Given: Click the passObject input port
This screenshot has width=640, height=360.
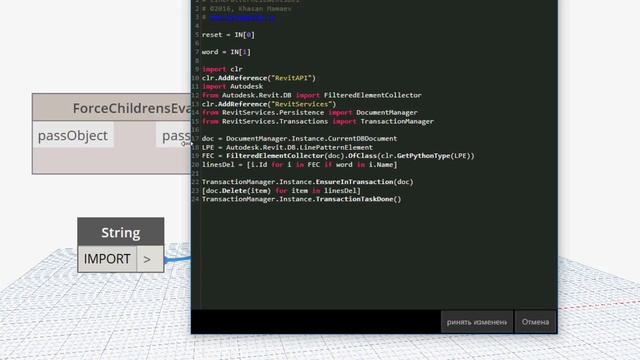Looking at the screenshot, I should [x=73, y=136].
